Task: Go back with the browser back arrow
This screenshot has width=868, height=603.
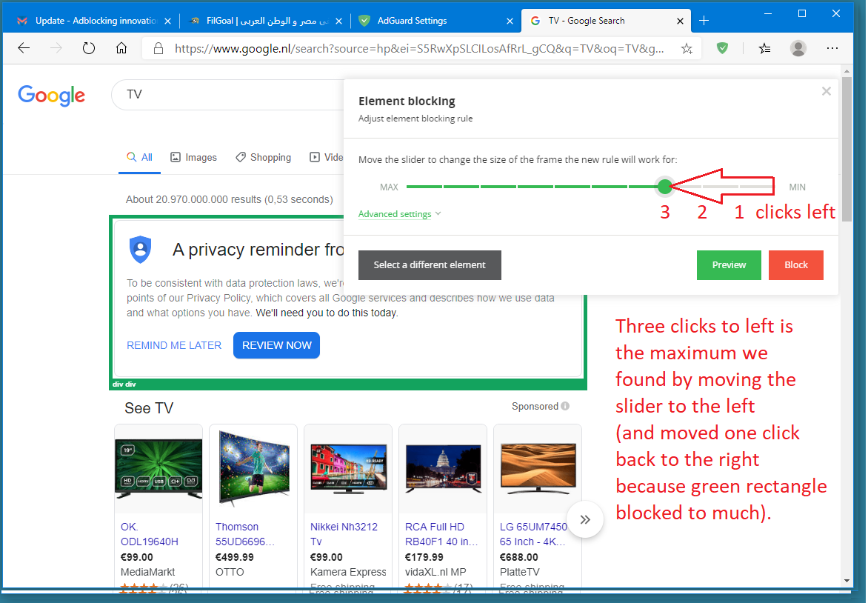Action: tap(24, 48)
